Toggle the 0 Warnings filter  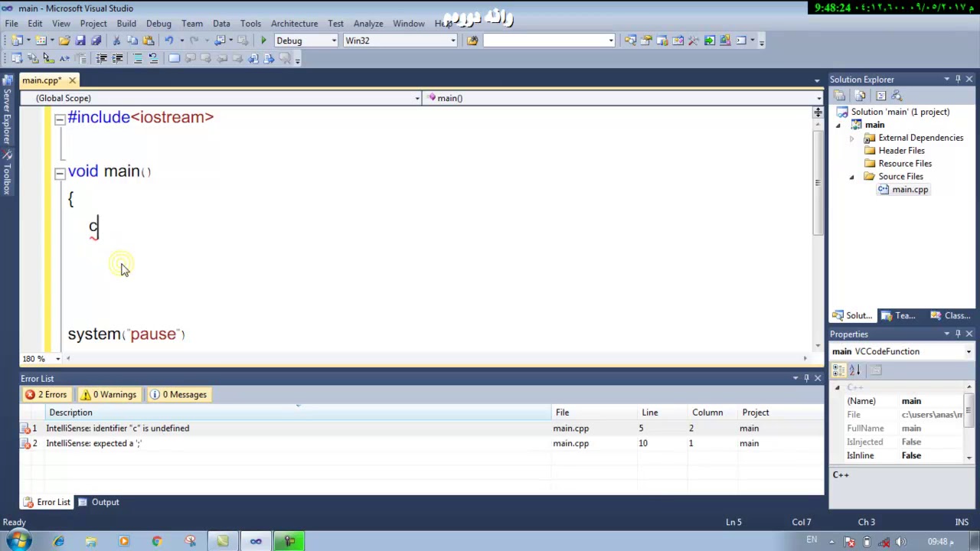109,395
